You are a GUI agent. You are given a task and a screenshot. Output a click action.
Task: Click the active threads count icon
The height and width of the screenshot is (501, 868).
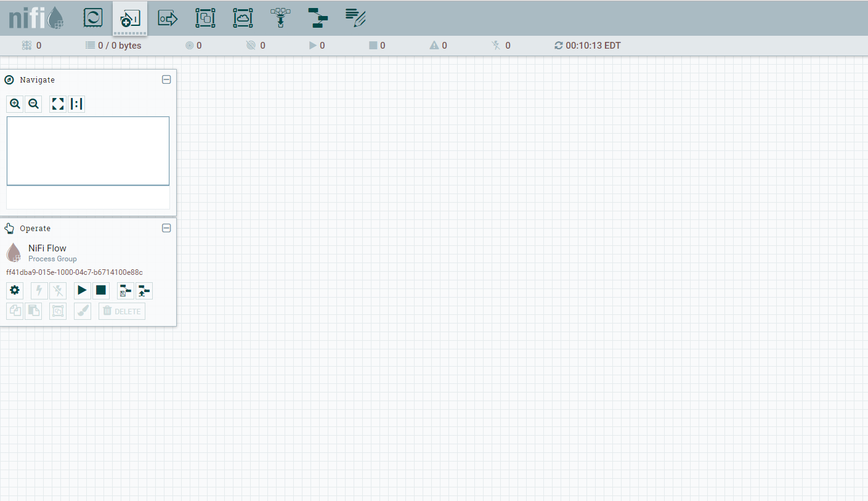pos(26,46)
